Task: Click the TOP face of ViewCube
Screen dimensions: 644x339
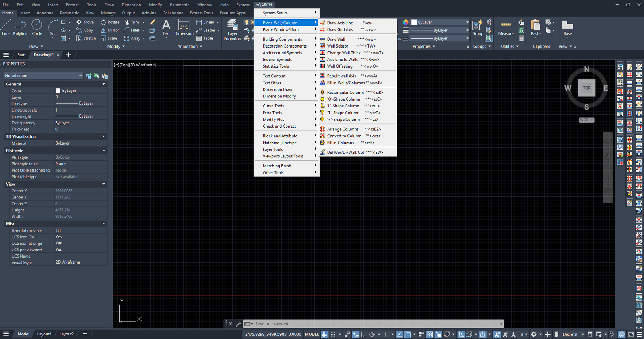Action: coord(586,88)
